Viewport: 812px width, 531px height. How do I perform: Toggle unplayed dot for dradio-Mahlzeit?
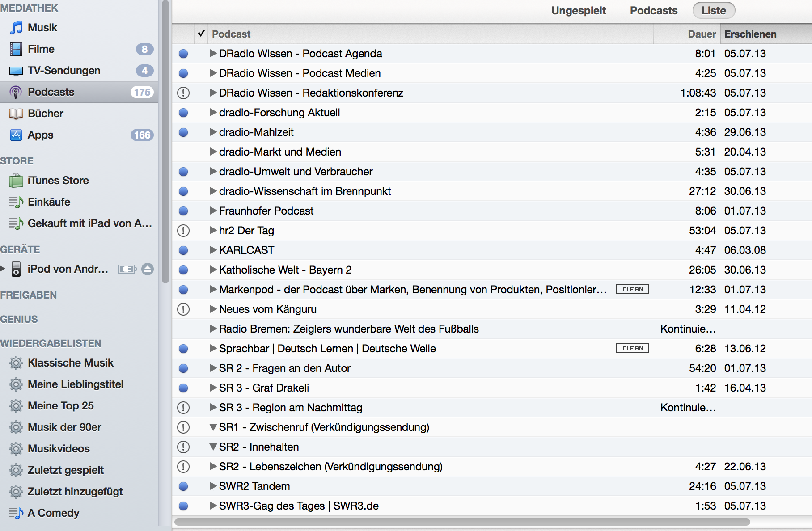183,132
